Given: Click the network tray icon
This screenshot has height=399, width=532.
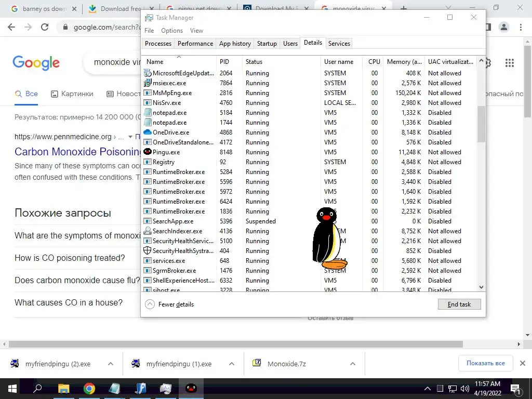Looking at the screenshot, I should pyautogui.click(x=453, y=389).
